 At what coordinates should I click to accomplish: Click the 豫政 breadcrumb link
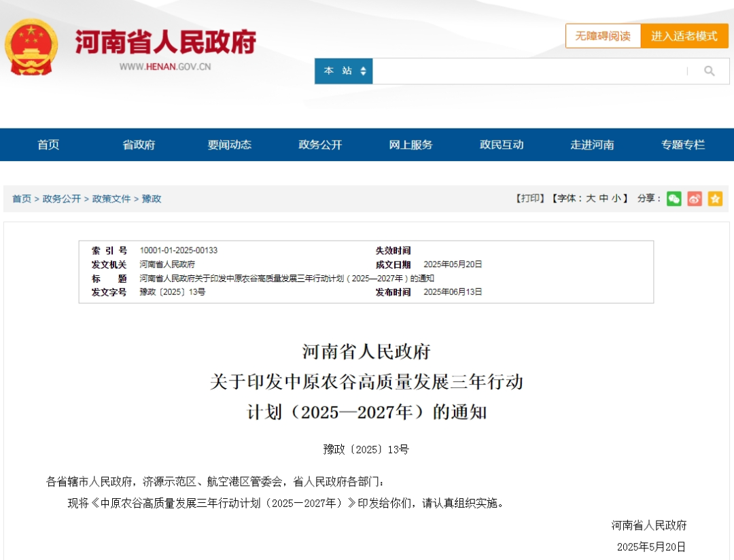(151, 199)
